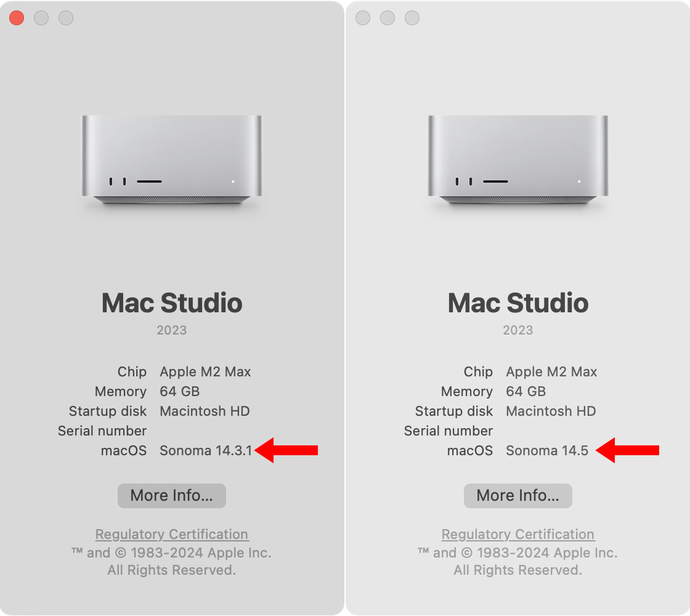Image resolution: width=690 pixels, height=616 pixels.
Task: Click More Info in Sonoma 14.3.1 window
Action: pyautogui.click(x=172, y=496)
